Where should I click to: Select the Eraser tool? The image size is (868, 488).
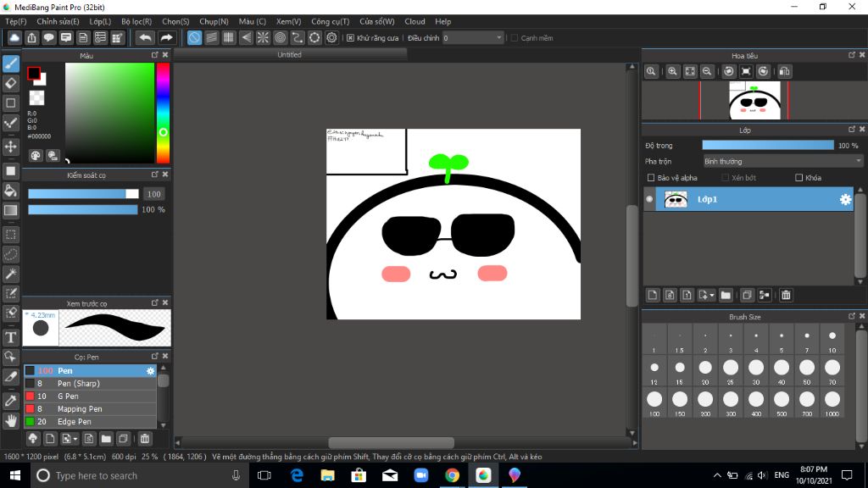tap(10, 84)
